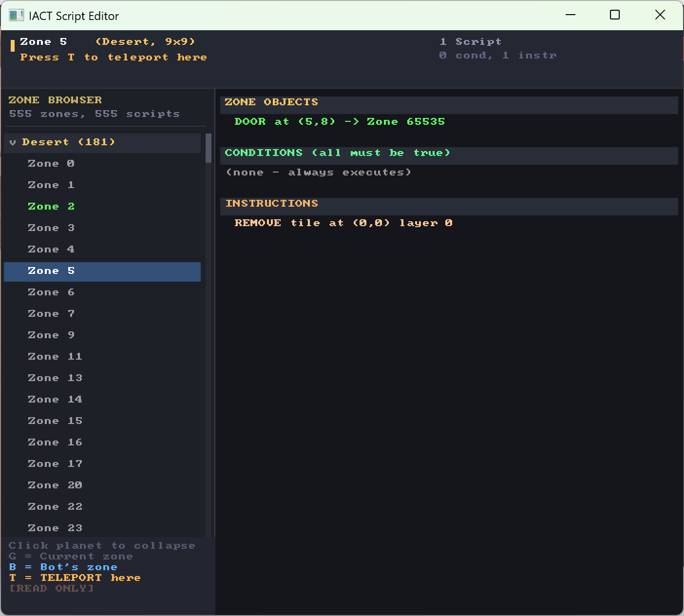684x616 pixels.
Task: Choose Zone 23 at list bottom
Action: [x=102, y=528]
